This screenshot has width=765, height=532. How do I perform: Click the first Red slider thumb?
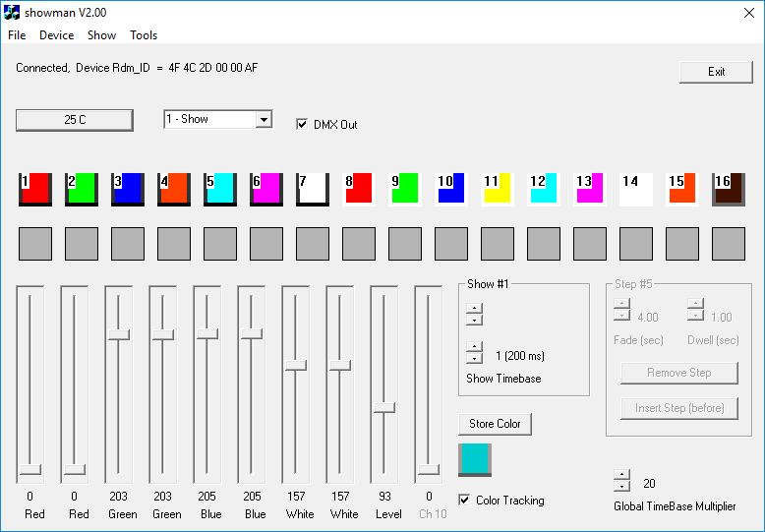click(30, 469)
